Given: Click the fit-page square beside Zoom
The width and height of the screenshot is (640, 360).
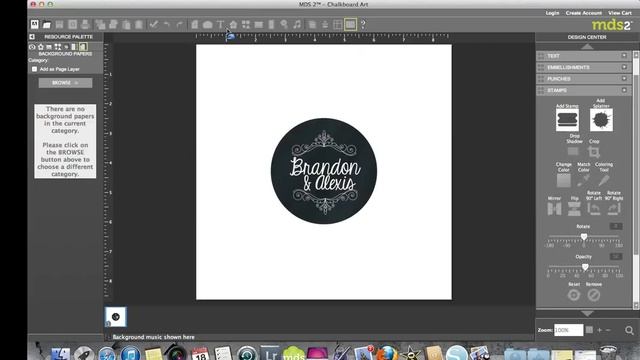Looking at the screenshot, I should [589, 329].
